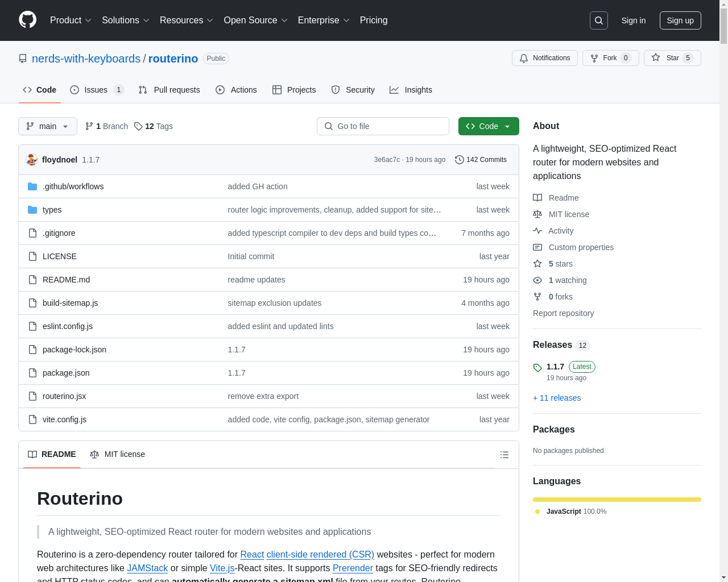Image resolution: width=728 pixels, height=582 pixels.
Task: Open the routerino repository name link
Action: point(173,59)
